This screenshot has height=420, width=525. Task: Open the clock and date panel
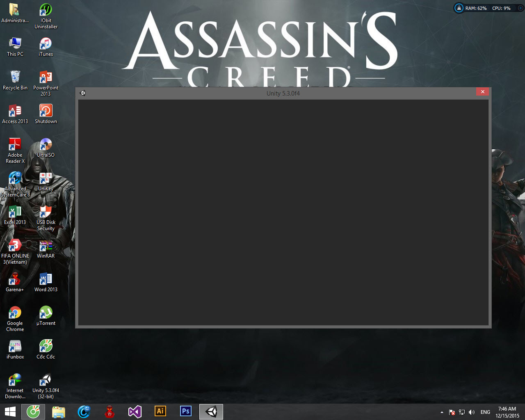[507, 412]
